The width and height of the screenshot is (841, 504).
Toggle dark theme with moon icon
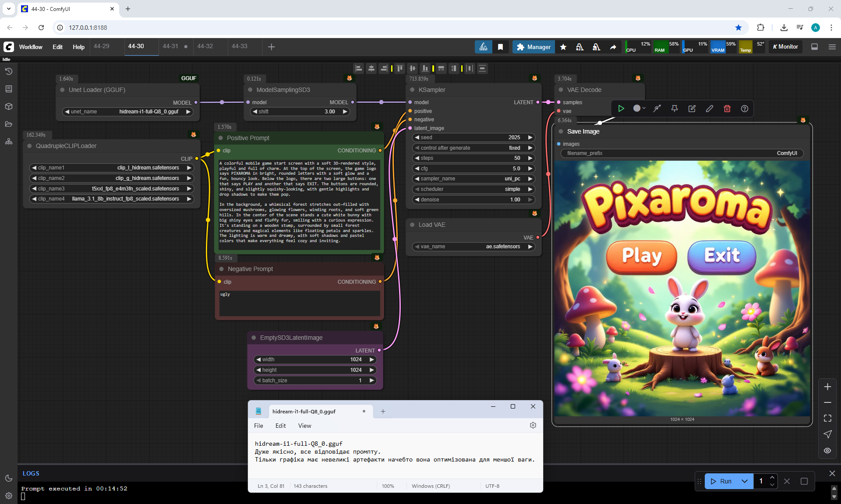8,478
